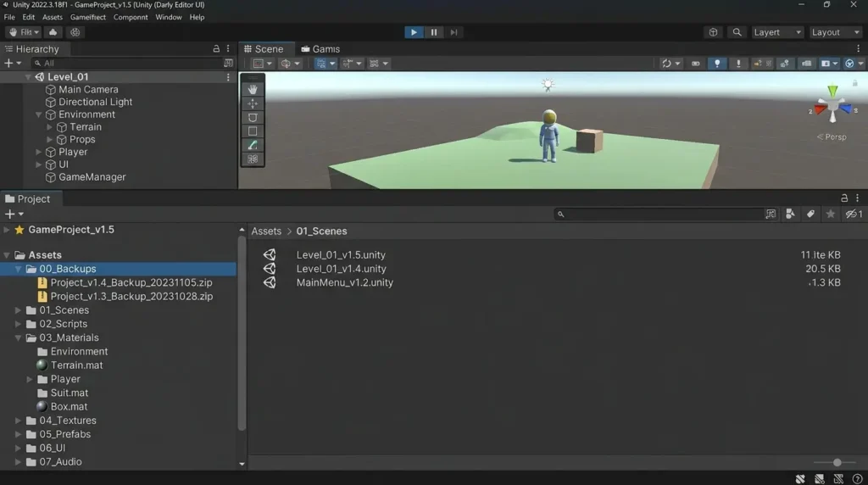This screenshot has height=485, width=868.
Task: Open Project panel options menu
Action: (x=857, y=198)
